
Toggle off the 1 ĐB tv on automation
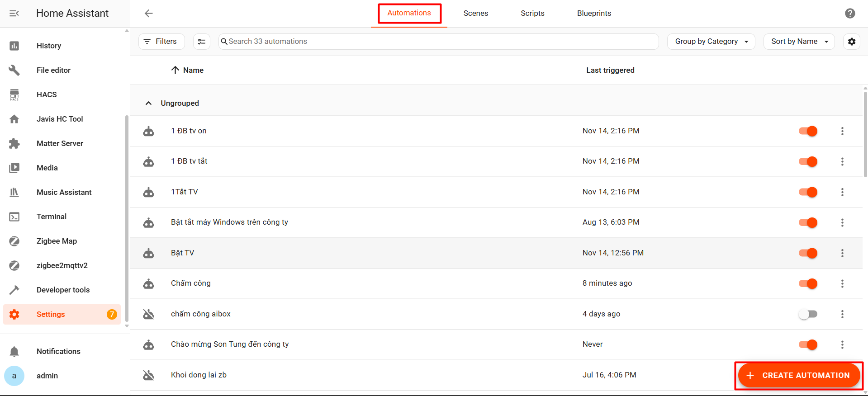[x=808, y=131]
